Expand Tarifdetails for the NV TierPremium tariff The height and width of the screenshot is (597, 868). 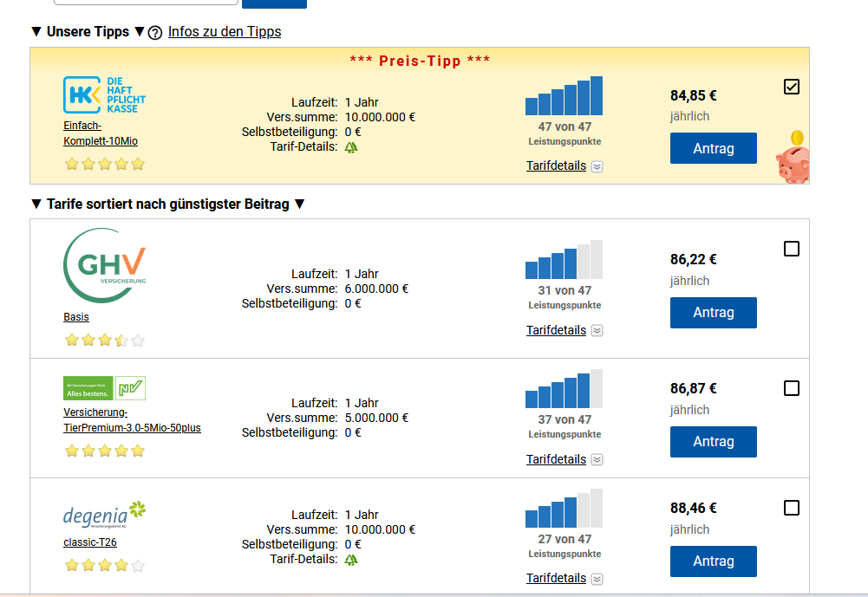(564, 459)
